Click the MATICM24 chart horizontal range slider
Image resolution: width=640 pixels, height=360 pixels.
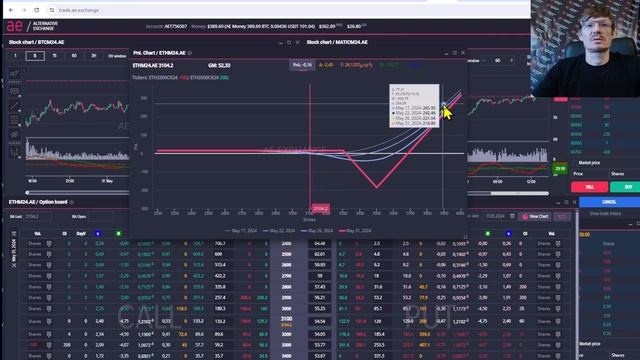(x=519, y=193)
